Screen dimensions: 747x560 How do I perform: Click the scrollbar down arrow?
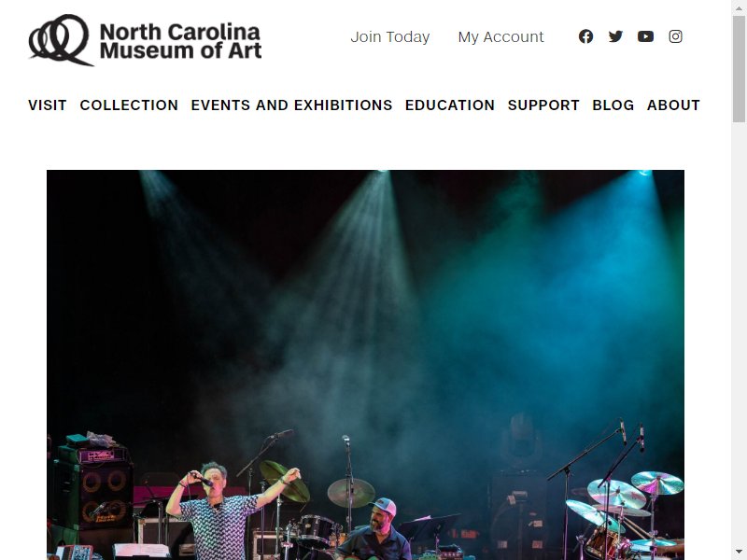pyautogui.click(x=740, y=553)
